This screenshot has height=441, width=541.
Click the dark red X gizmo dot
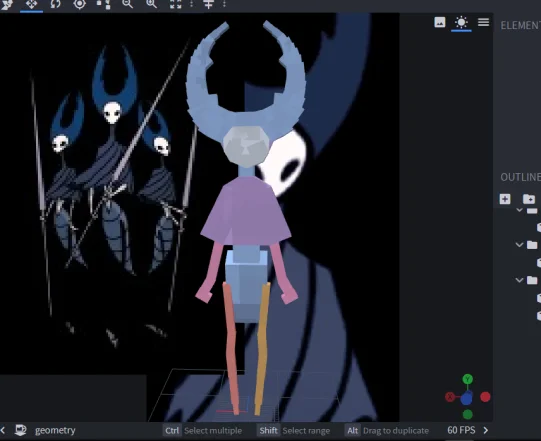coord(450,397)
